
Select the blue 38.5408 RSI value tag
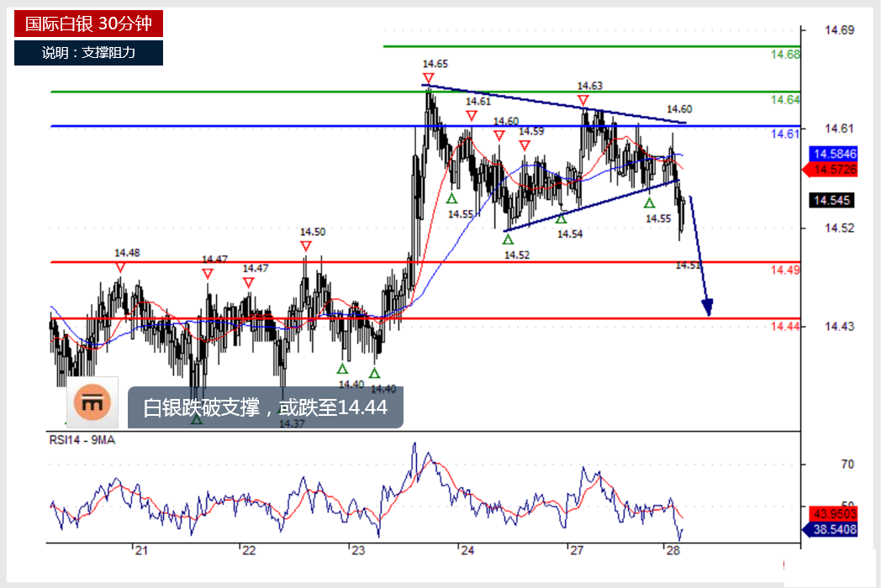pyautogui.click(x=831, y=529)
